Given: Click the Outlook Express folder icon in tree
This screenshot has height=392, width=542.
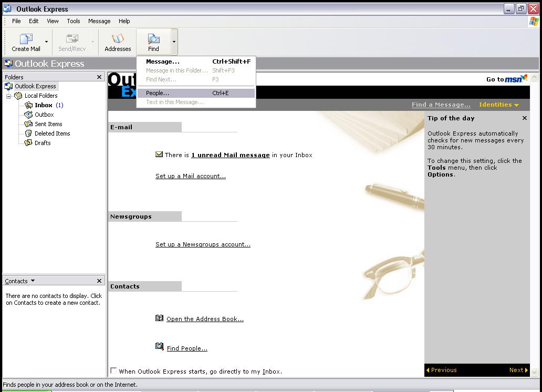Looking at the screenshot, I should point(8,86).
